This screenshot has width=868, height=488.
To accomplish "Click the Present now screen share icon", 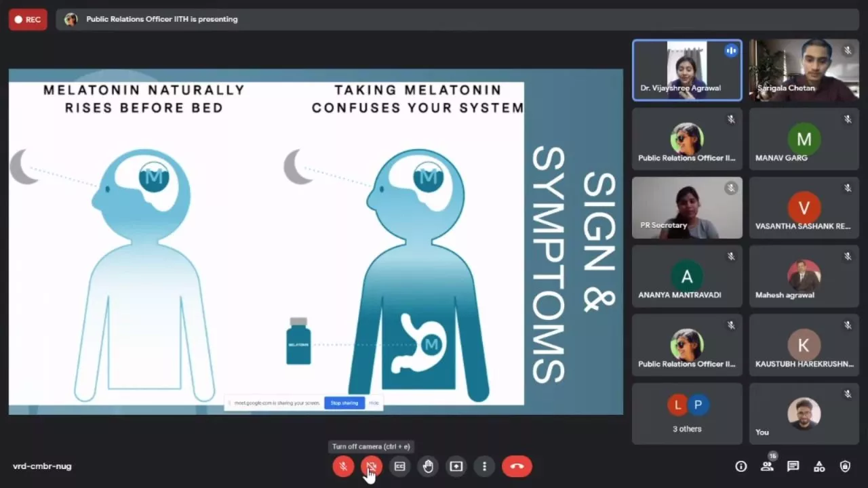I will 456,466.
